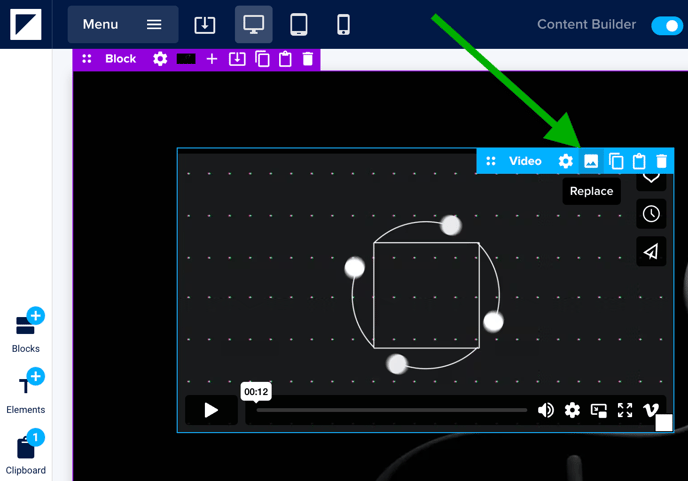Switch to mobile phone preview

pos(343,24)
